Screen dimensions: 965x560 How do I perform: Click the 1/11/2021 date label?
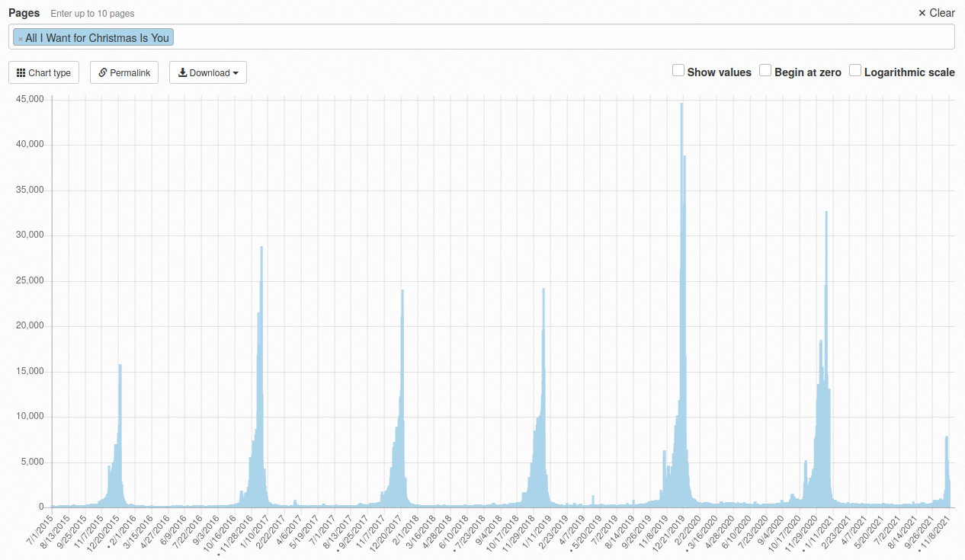pos(818,531)
